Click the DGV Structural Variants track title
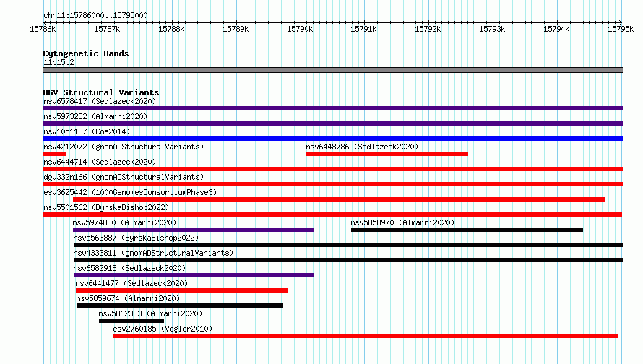 (101, 92)
